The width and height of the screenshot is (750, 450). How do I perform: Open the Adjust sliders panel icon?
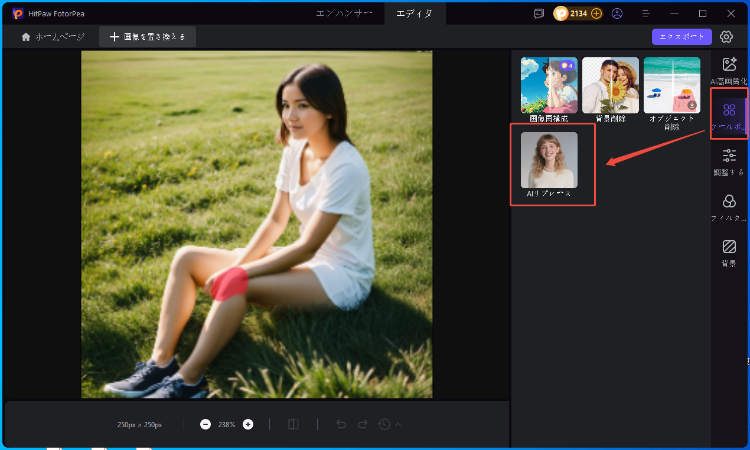(729, 158)
